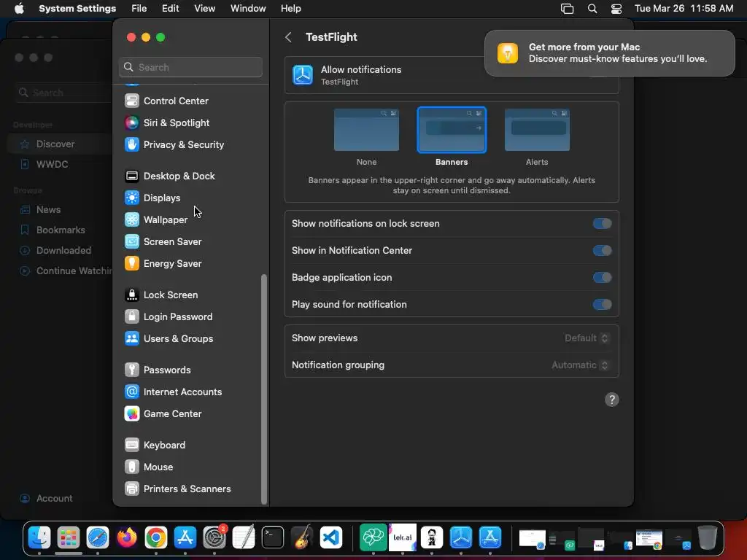This screenshot has height=560, width=747.
Task: Open Show previews Default dropdown
Action: tap(587, 338)
